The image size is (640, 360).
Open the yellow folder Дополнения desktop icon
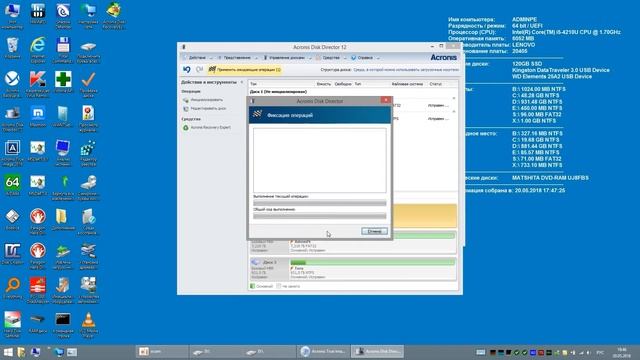point(63,220)
